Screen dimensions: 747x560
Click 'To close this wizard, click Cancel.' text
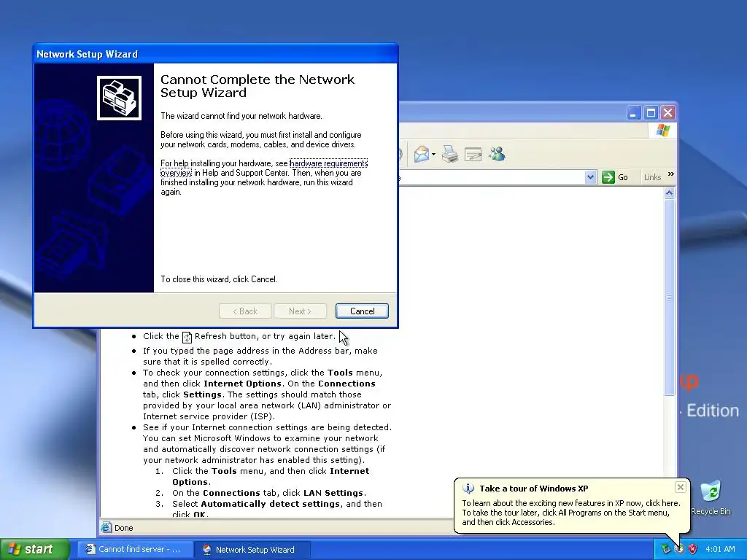point(219,279)
